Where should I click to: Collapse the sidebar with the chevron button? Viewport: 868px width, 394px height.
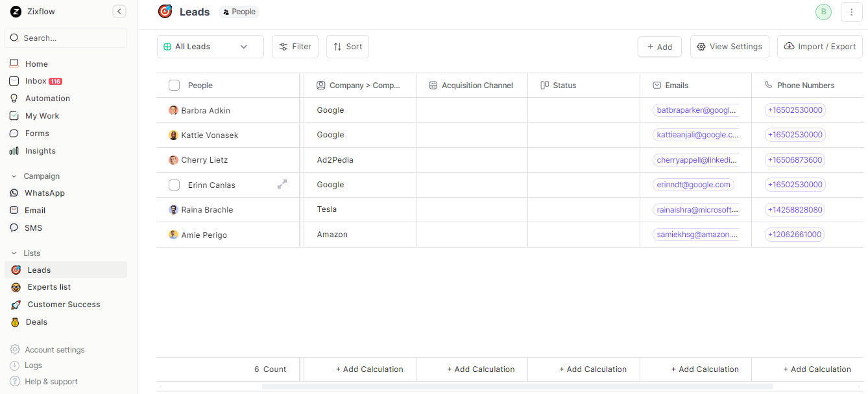pyautogui.click(x=119, y=11)
